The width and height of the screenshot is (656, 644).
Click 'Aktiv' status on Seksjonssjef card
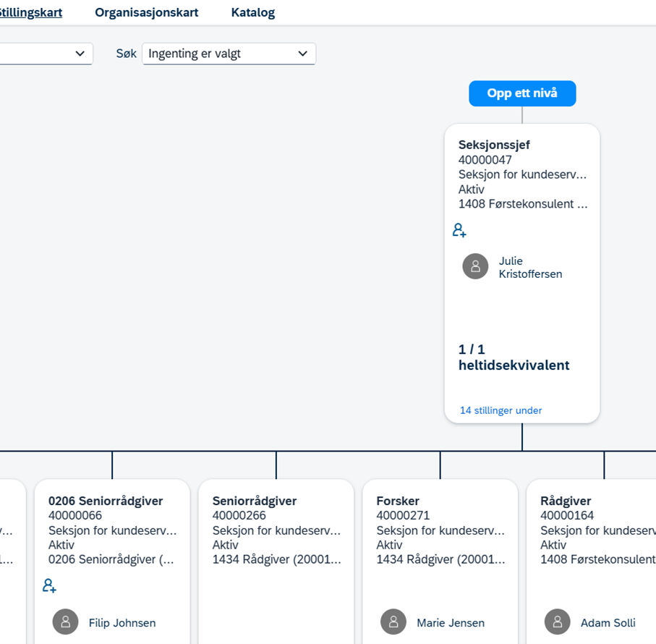471,190
